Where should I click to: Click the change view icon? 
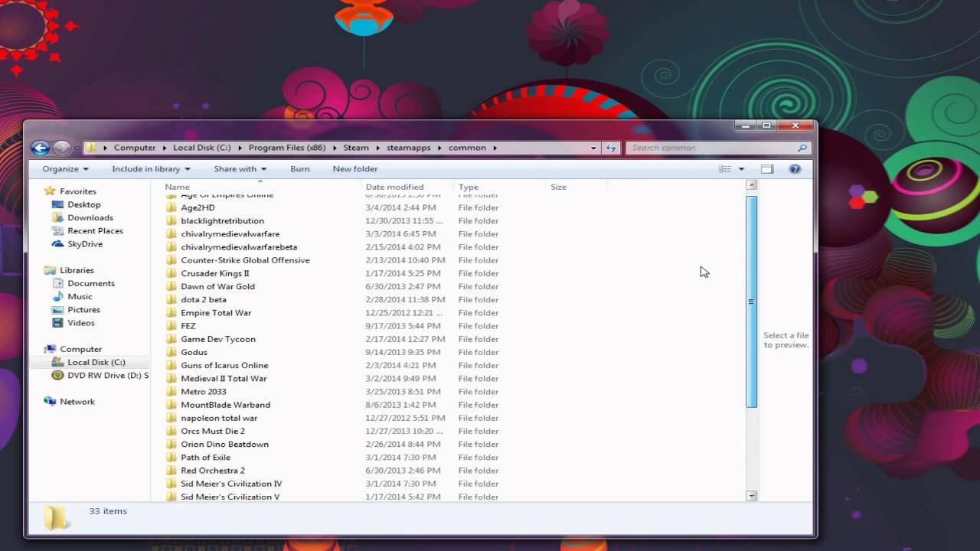[724, 169]
